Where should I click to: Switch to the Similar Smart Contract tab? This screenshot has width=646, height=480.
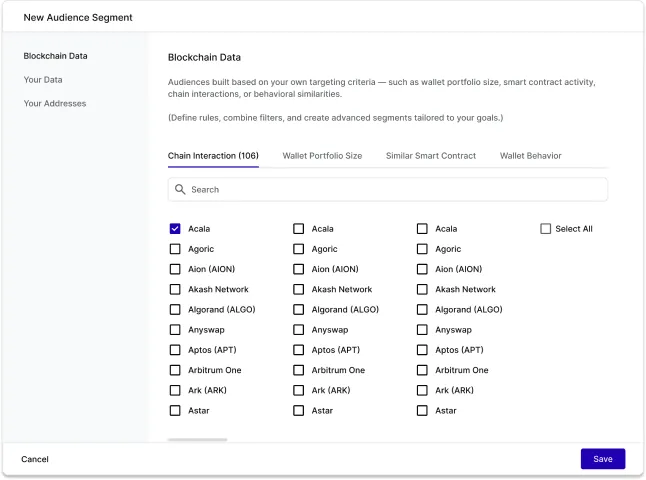431,156
